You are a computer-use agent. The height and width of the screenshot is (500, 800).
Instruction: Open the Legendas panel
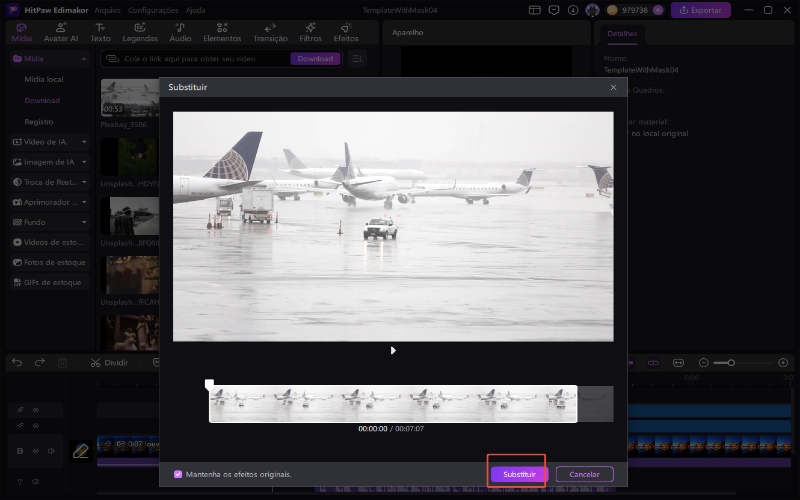click(140, 32)
